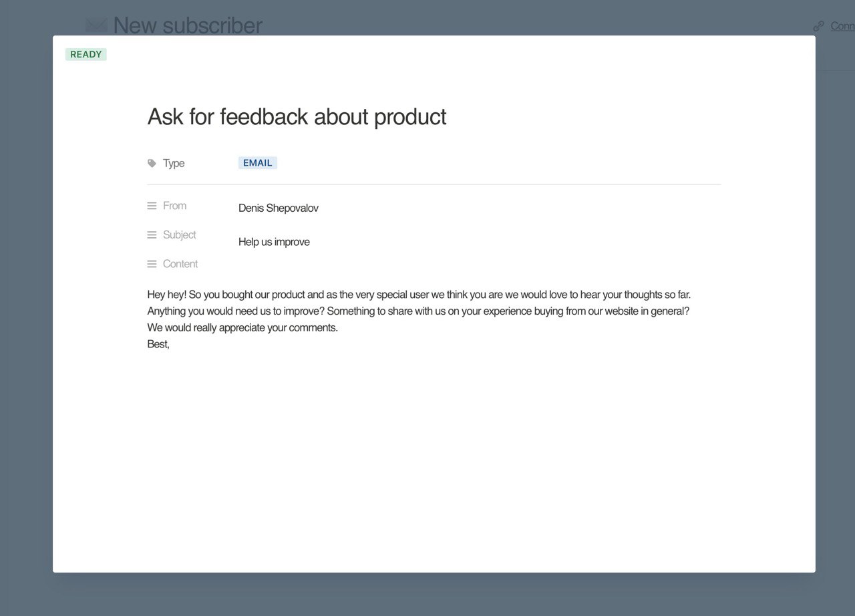Click the READY status badge

coord(86,55)
